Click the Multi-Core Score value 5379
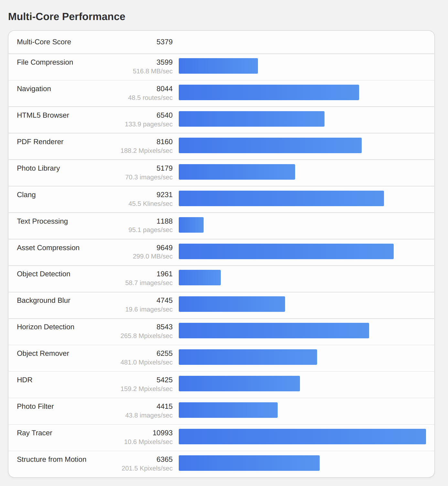This screenshot has width=448, height=486. click(x=164, y=42)
